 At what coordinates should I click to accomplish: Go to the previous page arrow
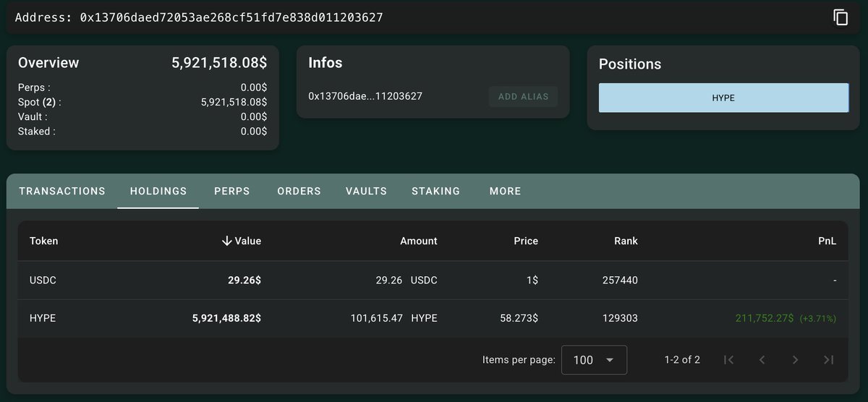pos(762,360)
